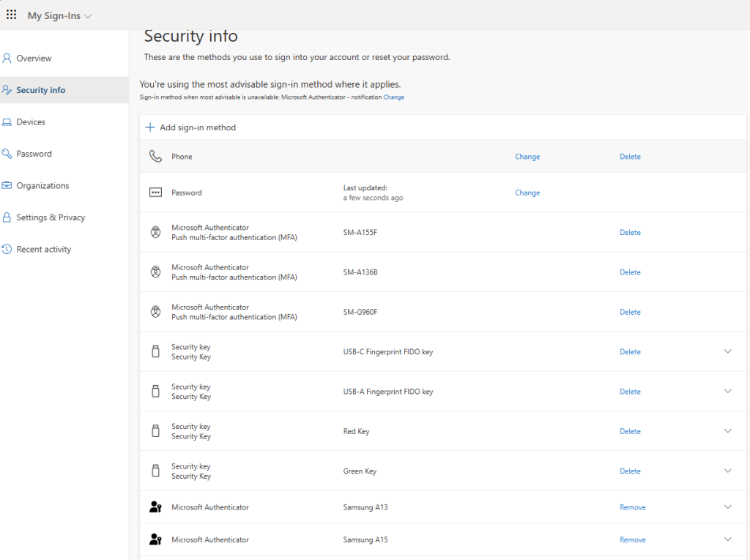
Task: Delete the SM-G960F Authenticator
Action: pyautogui.click(x=630, y=312)
